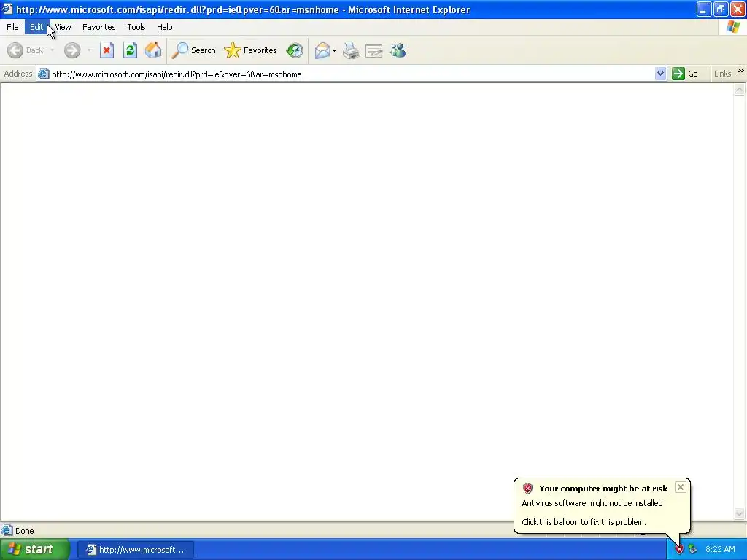747x560 pixels.
Task: Click the IE title bar system icon
Action: pyautogui.click(x=7, y=9)
